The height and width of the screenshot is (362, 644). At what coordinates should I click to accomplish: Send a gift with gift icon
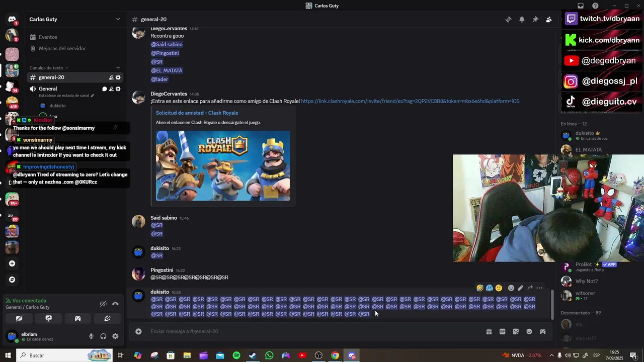click(x=489, y=331)
